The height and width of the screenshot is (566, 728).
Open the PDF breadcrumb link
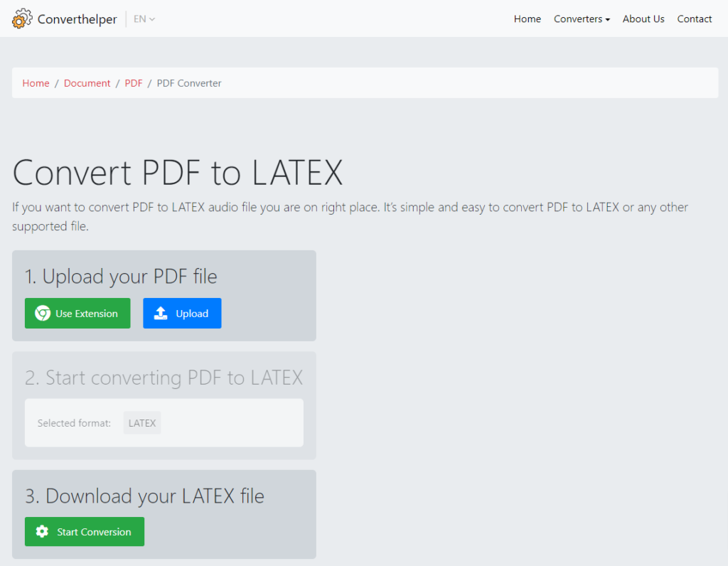tap(134, 82)
